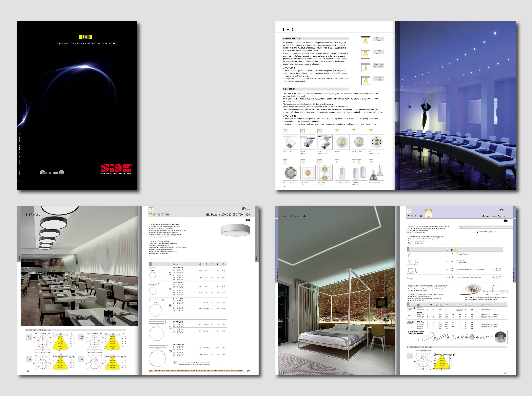Click the 'CATALOGO OPERATIVO - OPERATIVE CATALOGUE' cover subtitle
532x396 pixels.
(x=86, y=43)
